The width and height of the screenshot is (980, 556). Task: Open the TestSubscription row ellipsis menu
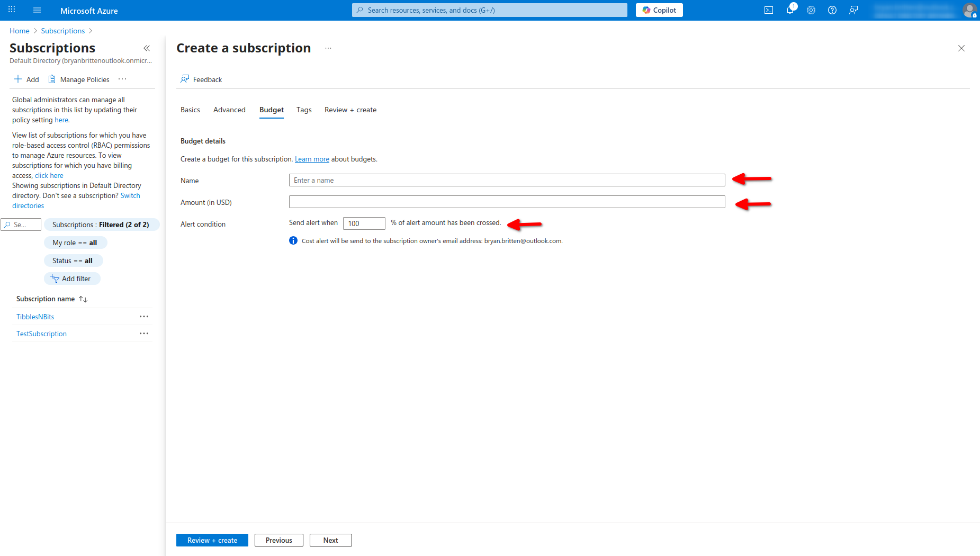point(144,334)
